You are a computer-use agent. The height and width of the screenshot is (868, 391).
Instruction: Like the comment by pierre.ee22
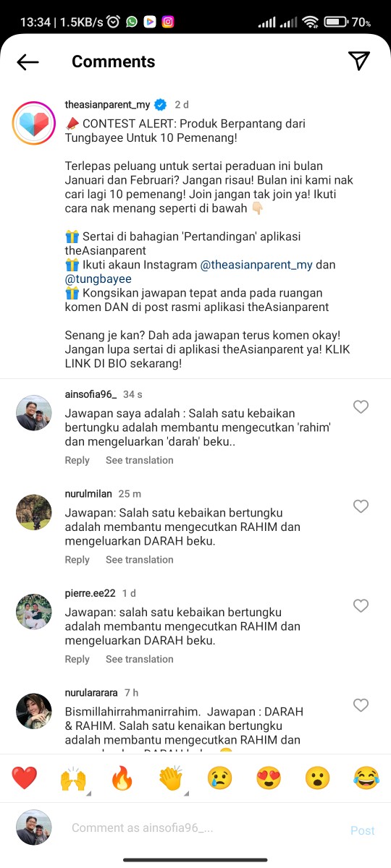point(361,605)
